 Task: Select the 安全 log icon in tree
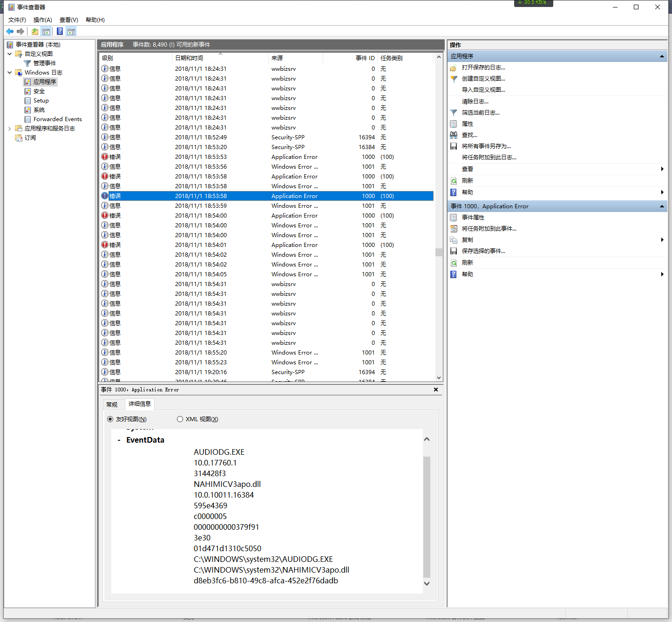tap(27, 91)
